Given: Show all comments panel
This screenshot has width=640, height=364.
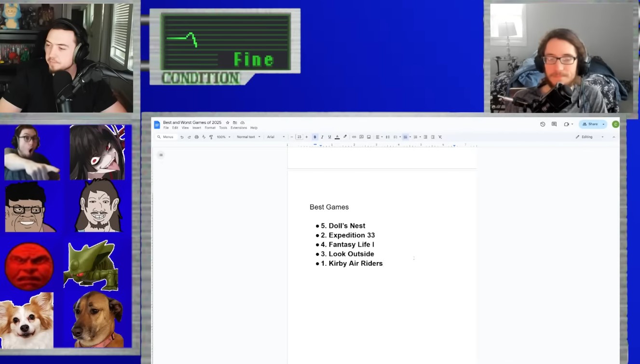Looking at the screenshot, I should click(x=554, y=124).
